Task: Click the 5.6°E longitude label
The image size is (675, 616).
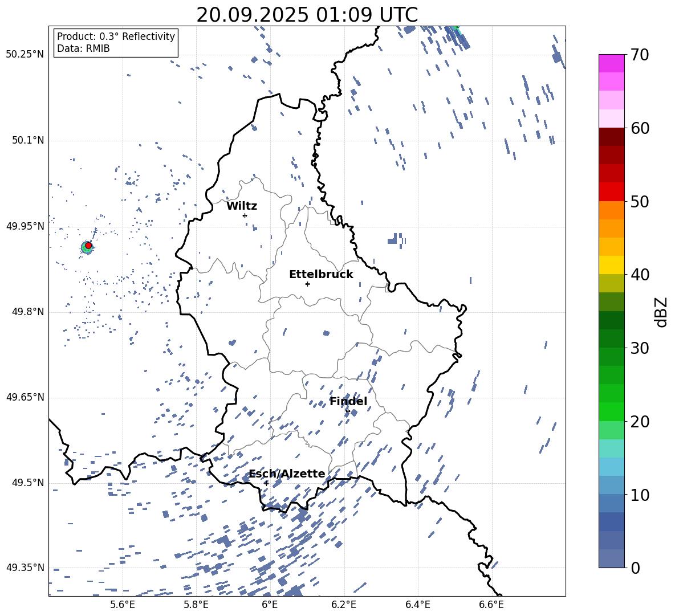Action: pos(123,605)
